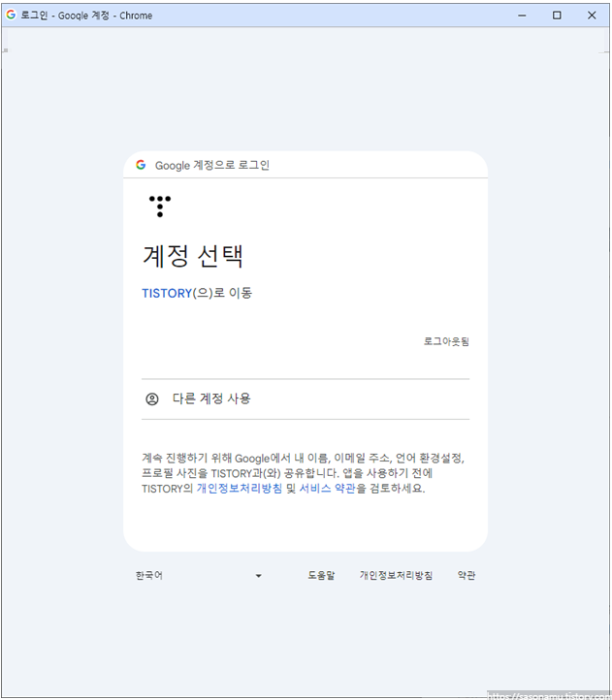Click the Google G icon beside sign-in header

141,165
